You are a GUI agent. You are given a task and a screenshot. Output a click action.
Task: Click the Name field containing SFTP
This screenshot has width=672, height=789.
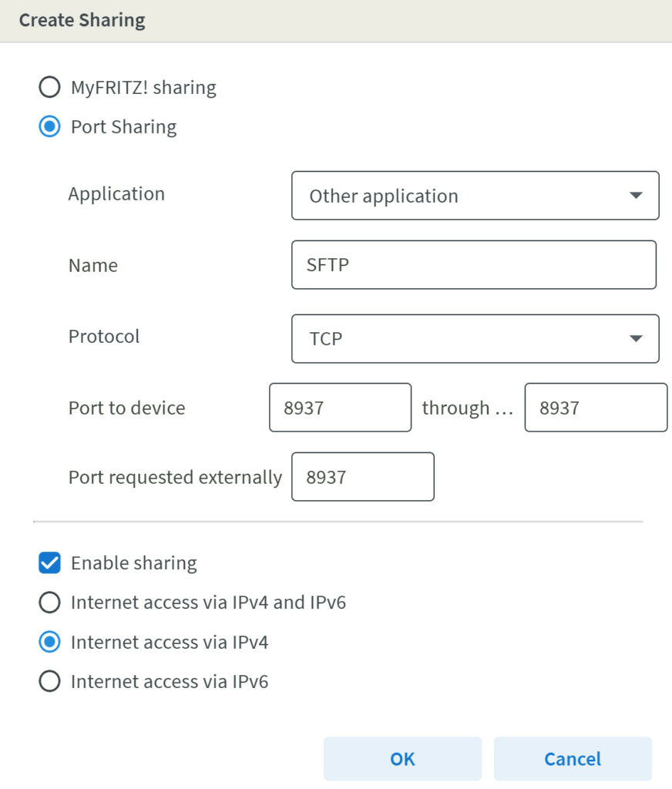473,264
